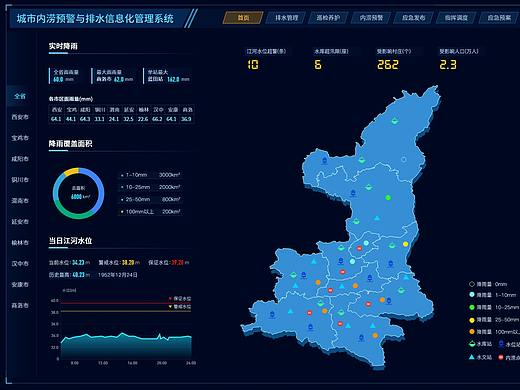520x390 pixels.
Task: Click the 水文站 triangle legend icon
Action: pyautogui.click(x=472, y=357)
